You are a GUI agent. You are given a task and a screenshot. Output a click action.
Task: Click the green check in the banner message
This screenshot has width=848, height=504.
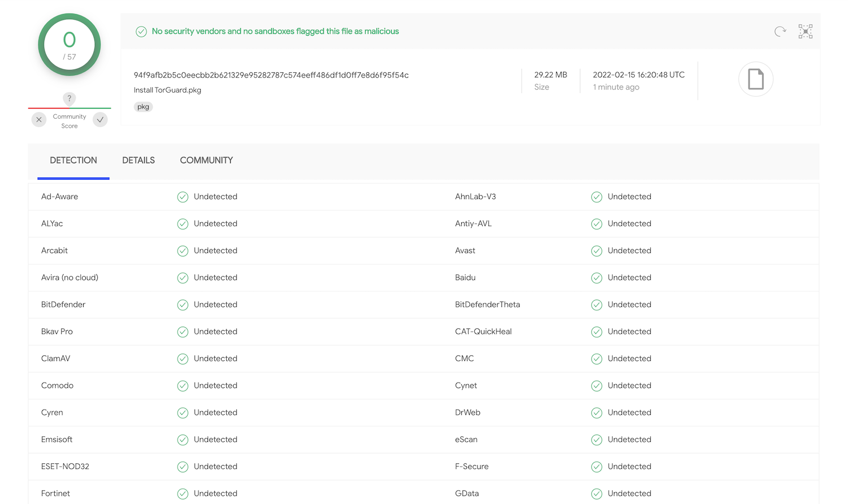click(141, 31)
